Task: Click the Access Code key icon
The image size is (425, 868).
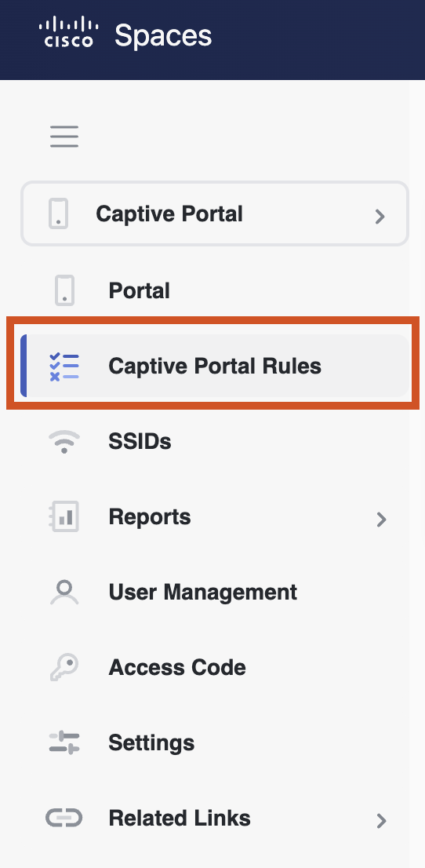Action: [x=64, y=667]
